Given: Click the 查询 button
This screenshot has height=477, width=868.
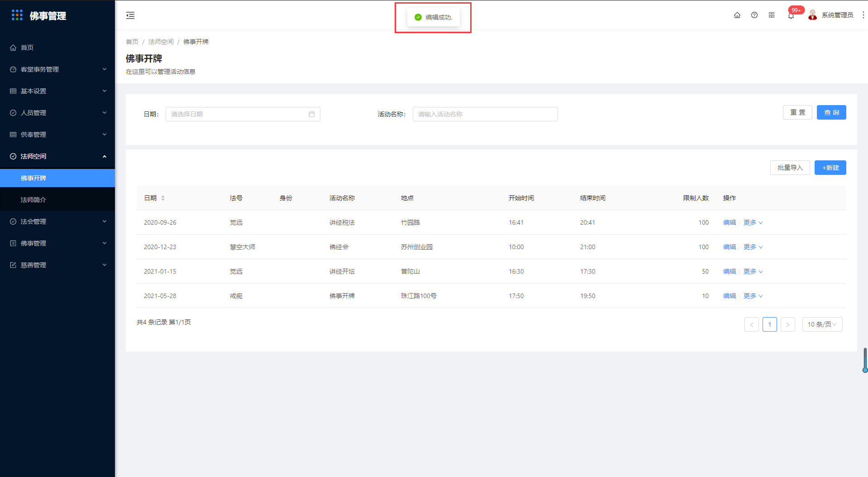Looking at the screenshot, I should (831, 112).
